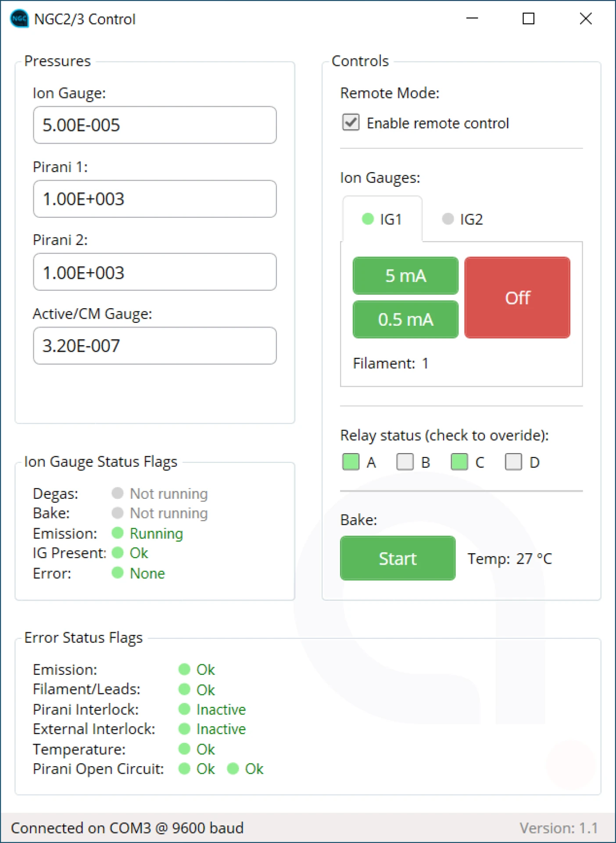The height and width of the screenshot is (843, 616).
Task: Click the Pirani Interlock status indicator dot
Action: pos(184,709)
